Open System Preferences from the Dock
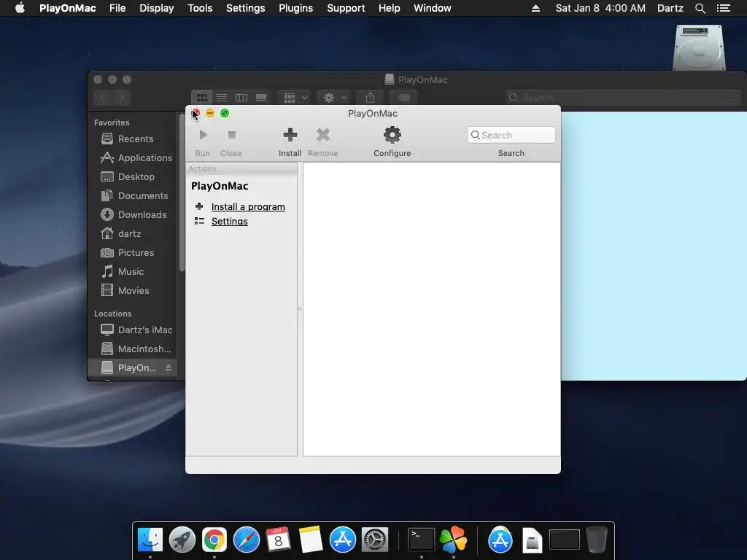 (x=375, y=540)
